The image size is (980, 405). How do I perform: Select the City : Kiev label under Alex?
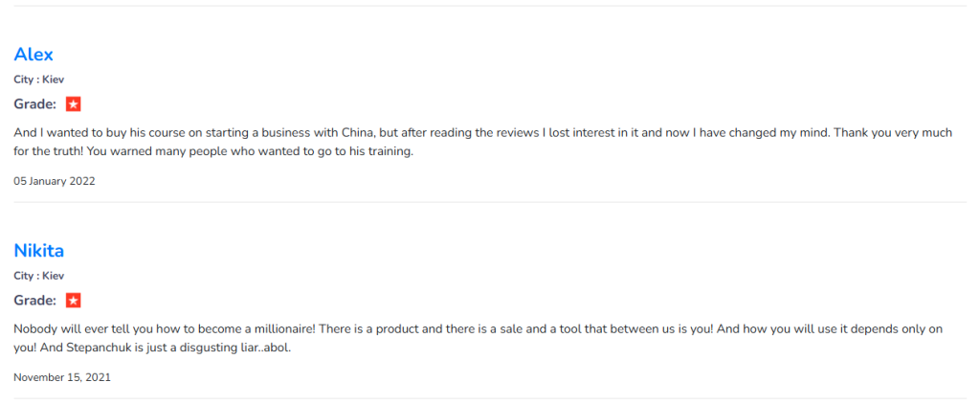tap(38, 79)
